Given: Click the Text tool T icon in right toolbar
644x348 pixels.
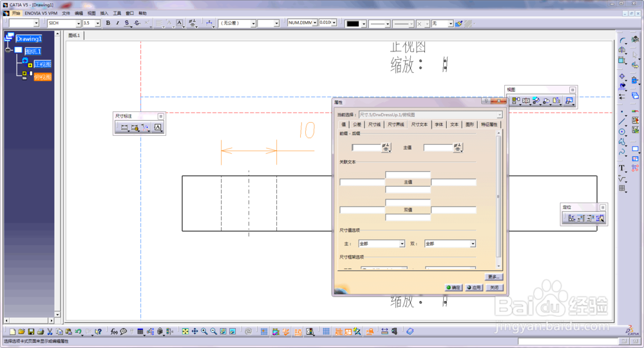Looking at the screenshot, I should point(622,169).
